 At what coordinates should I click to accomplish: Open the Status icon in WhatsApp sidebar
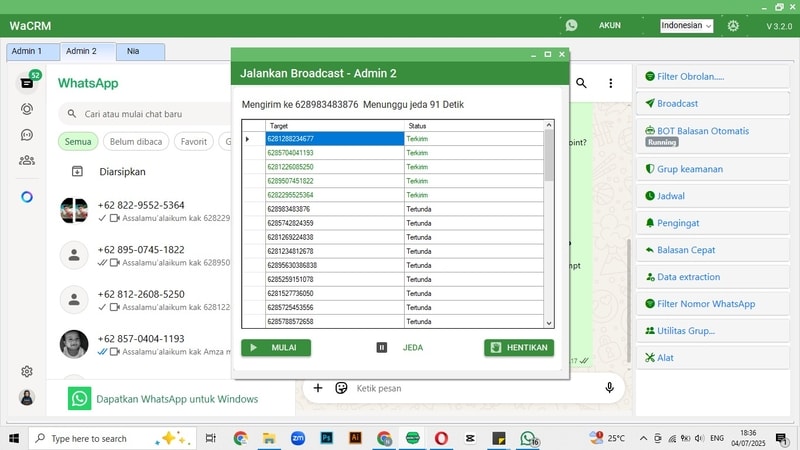pyautogui.click(x=27, y=109)
